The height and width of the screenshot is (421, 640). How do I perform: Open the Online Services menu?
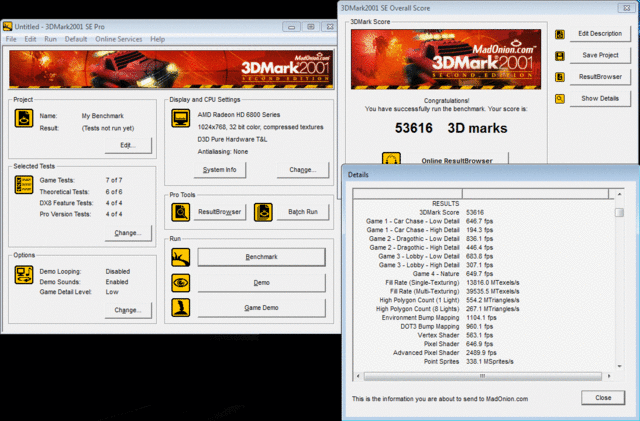(119, 39)
